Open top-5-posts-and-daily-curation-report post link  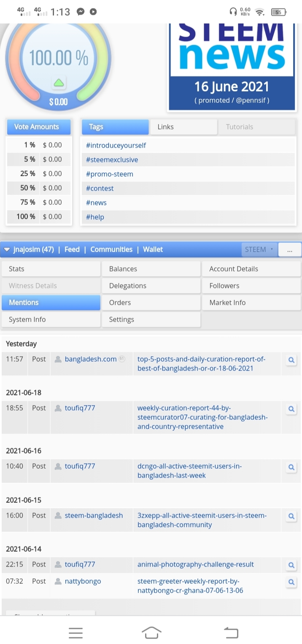tap(201, 364)
